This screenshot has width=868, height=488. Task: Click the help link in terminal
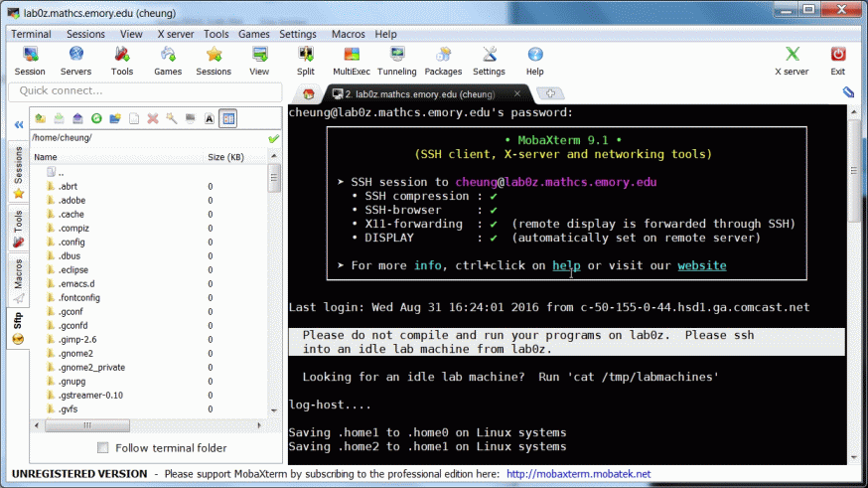566,265
